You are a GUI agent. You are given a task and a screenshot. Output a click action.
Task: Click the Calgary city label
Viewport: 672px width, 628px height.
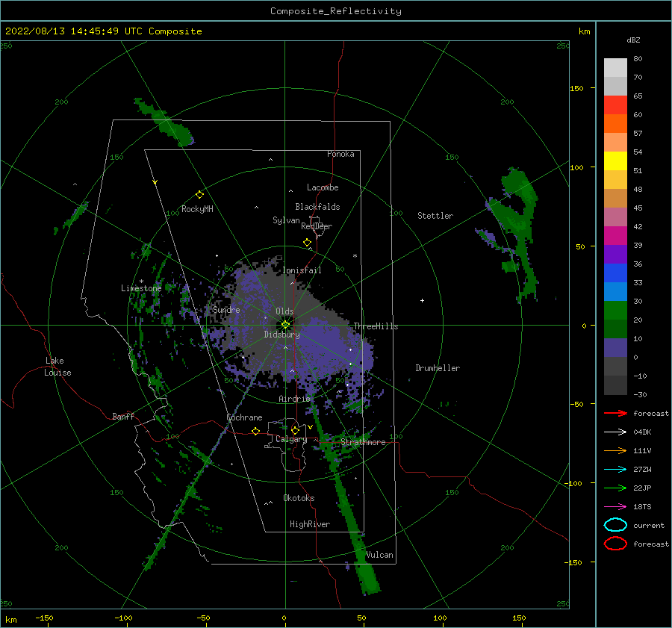291,439
